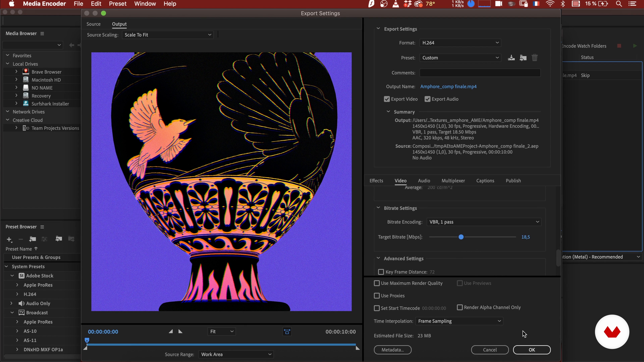Viewport: 644px width, 362px height.
Task: Collapse the Summary section
Action: pyautogui.click(x=388, y=112)
